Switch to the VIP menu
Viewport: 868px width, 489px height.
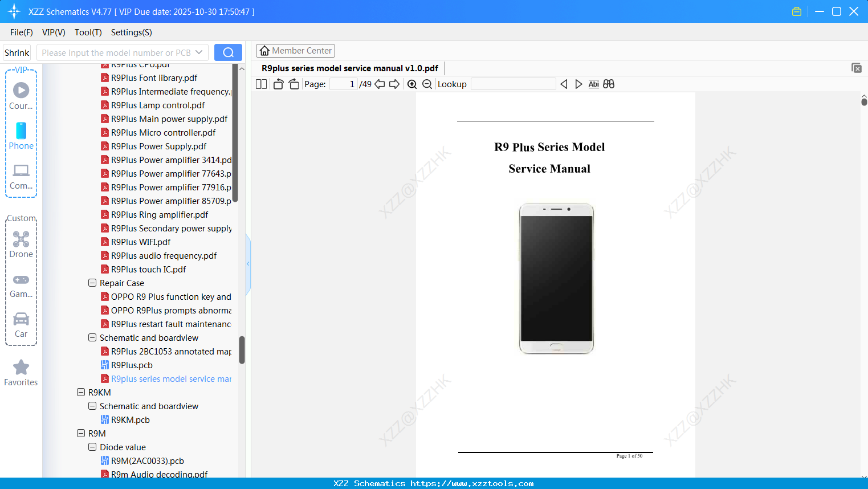53,32
